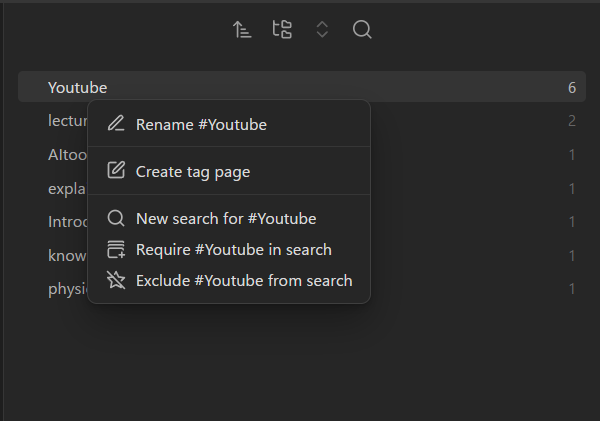Click the add-layer icon beside Require
This screenshot has width=600, height=421.
pos(116,249)
